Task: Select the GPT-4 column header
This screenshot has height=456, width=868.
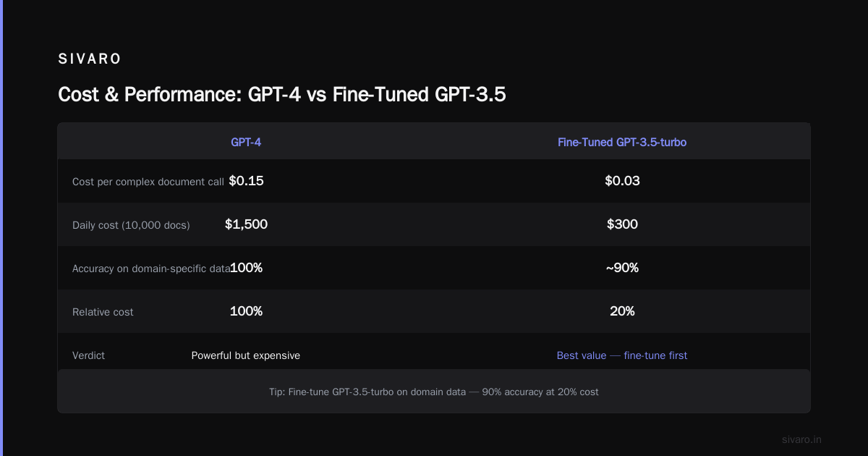Action: 246,143
